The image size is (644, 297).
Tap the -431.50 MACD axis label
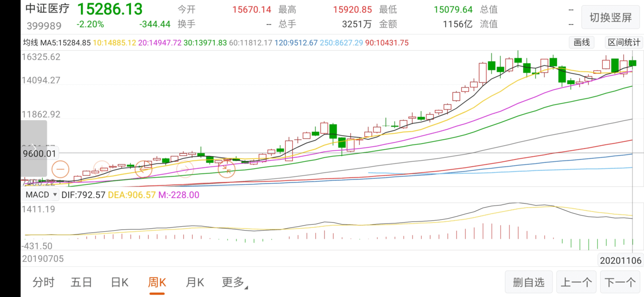pyautogui.click(x=38, y=246)
